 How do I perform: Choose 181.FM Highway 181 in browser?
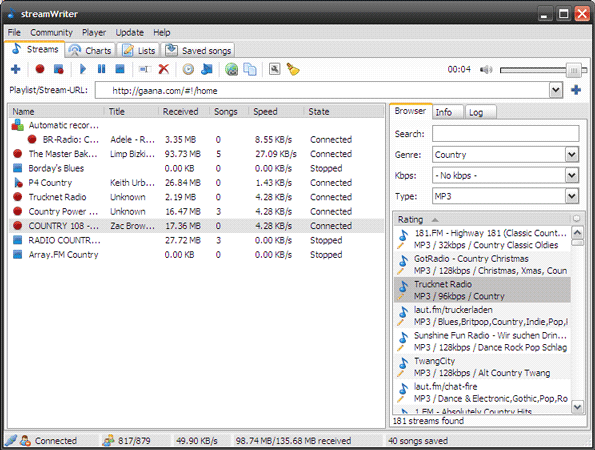click(482, 239)
